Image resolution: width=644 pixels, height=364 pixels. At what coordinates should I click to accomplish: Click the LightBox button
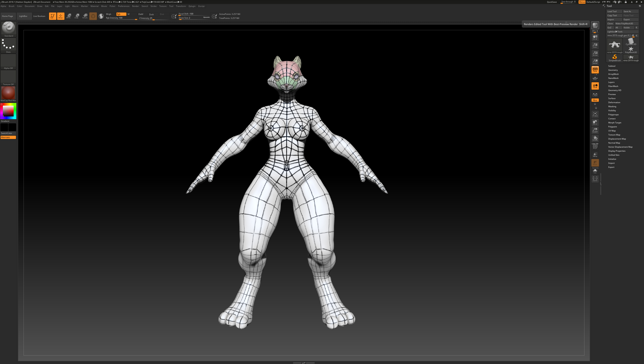[x=23, y=16]
